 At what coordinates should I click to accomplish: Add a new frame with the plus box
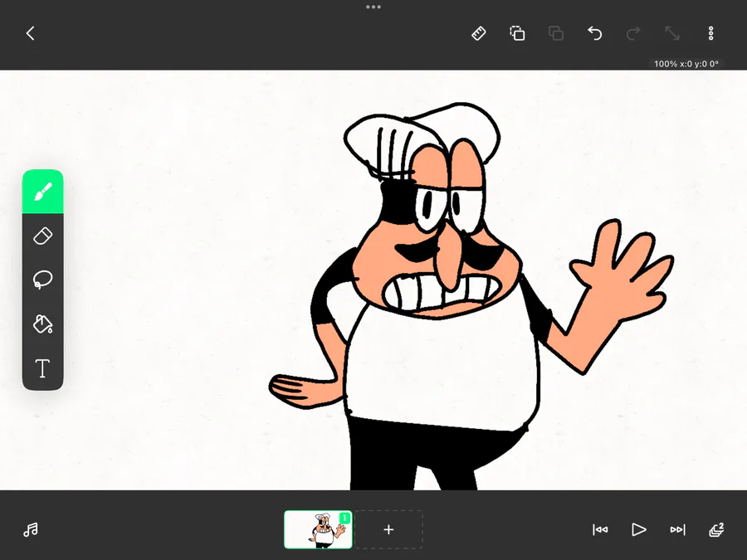coord(388,529)
